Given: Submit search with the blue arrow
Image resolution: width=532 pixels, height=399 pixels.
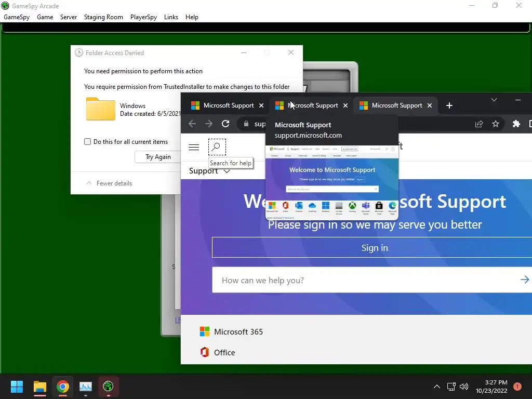Looking at the screenshot, I should click(524, 280).
